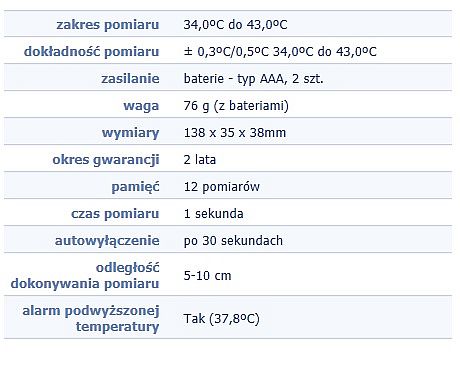Click the "czas pomiaru" label
Image resolution: width=460 pixels, height=366 pixels.
(x=115, y=214)
